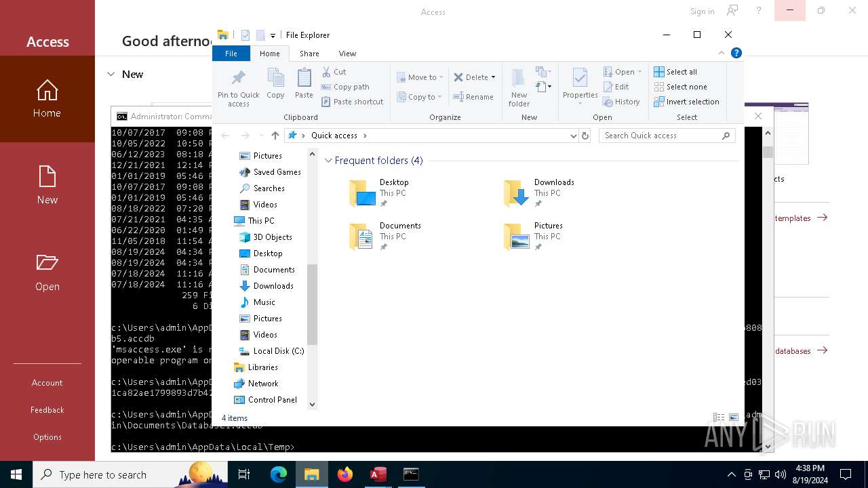The image size is (868, 488).
Task: Select Control Panel in navigation pane
Action: point(265,400)
